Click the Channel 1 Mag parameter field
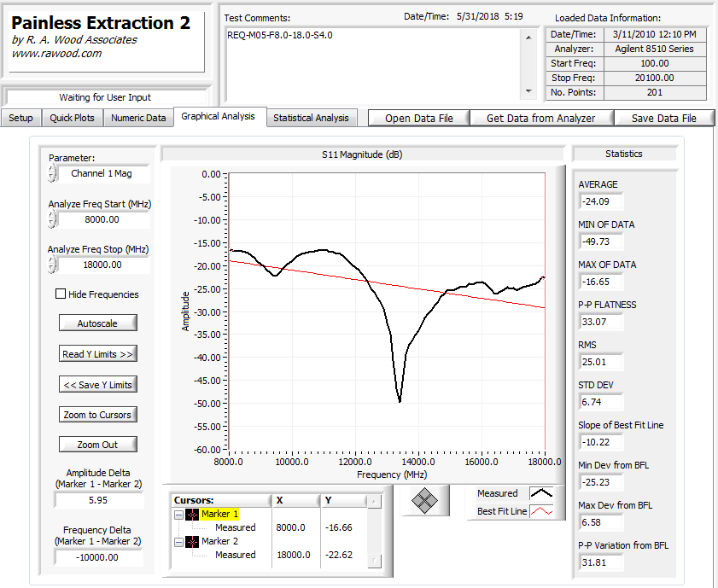The height and width of the screenshot is (588, 718). (x=102, y=173)
